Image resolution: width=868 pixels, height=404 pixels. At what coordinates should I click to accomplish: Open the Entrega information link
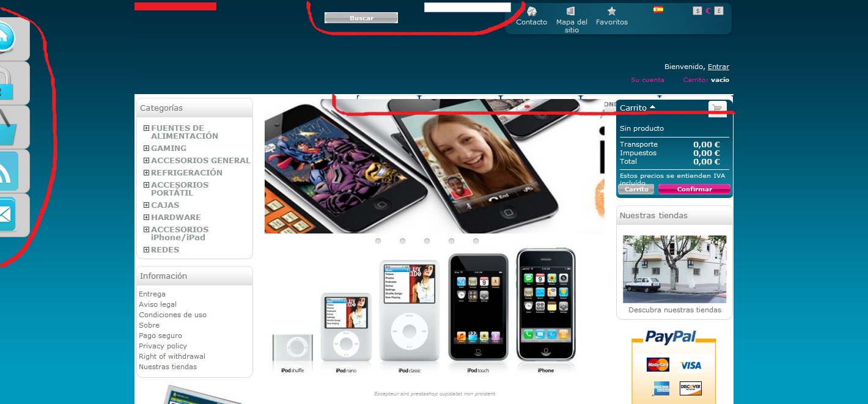[152, 294]
